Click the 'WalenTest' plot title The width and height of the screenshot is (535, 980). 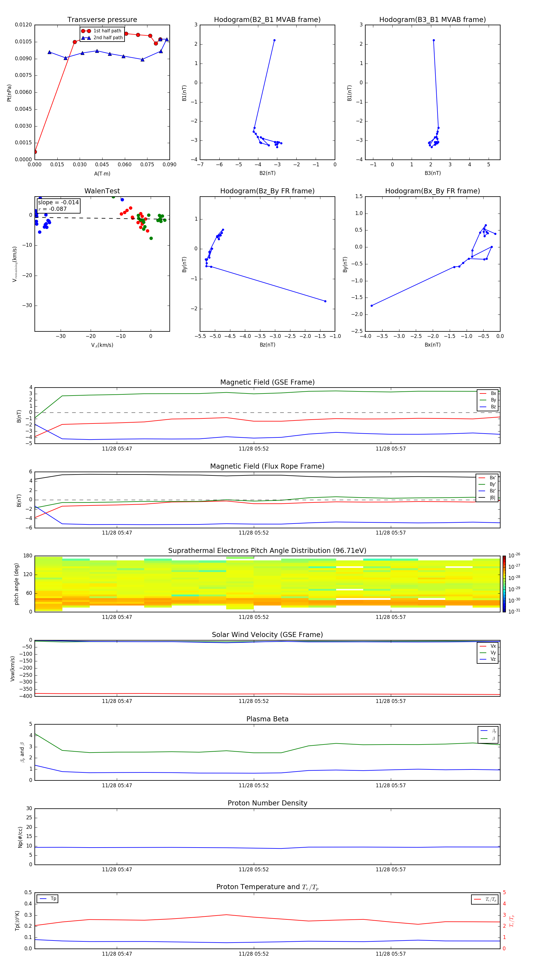(x=102, y=191)
